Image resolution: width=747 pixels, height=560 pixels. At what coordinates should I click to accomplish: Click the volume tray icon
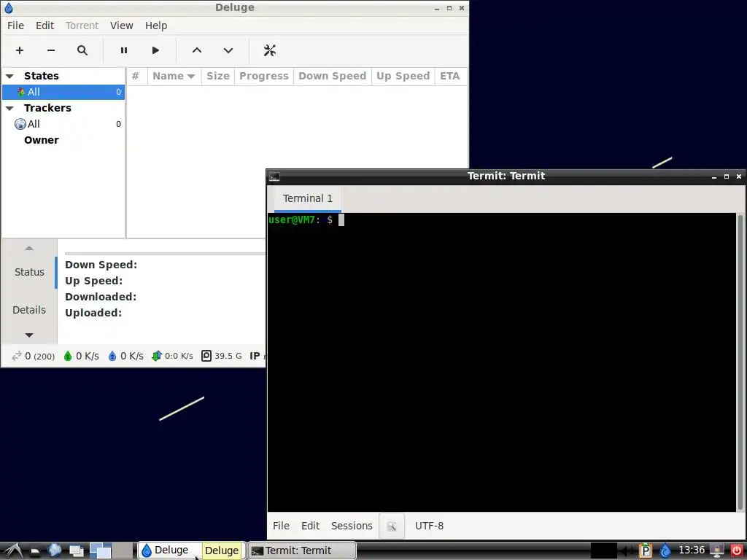point(627,551)
